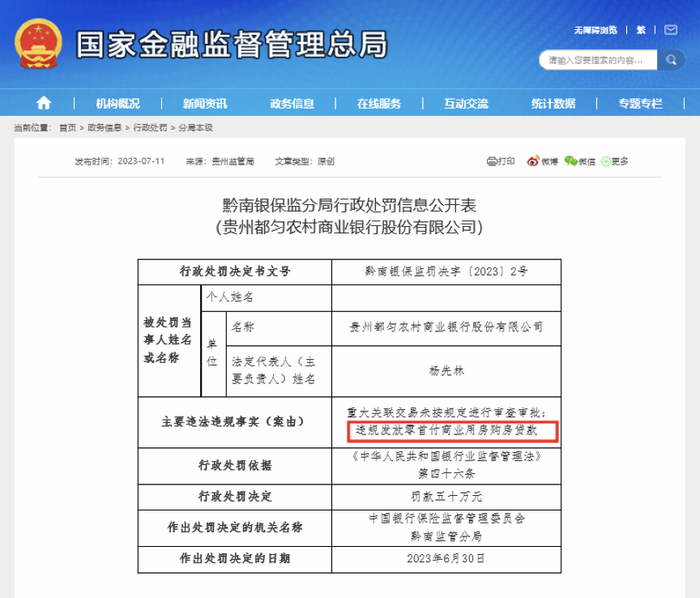Click text 《中华人民共和国银行业监督管理法》
This screenshot has height=598, width=700.
[446, 457]
